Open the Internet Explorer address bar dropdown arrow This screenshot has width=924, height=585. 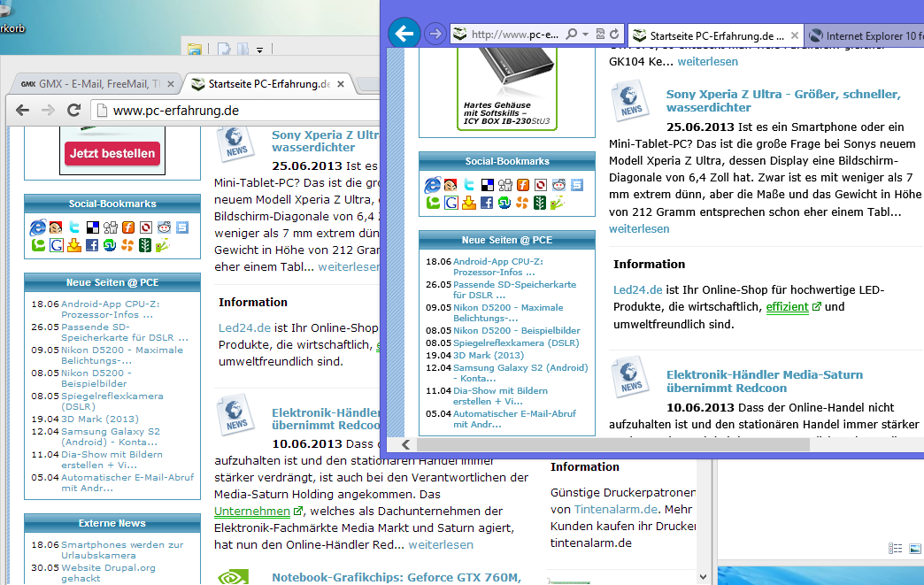(586, 35)
